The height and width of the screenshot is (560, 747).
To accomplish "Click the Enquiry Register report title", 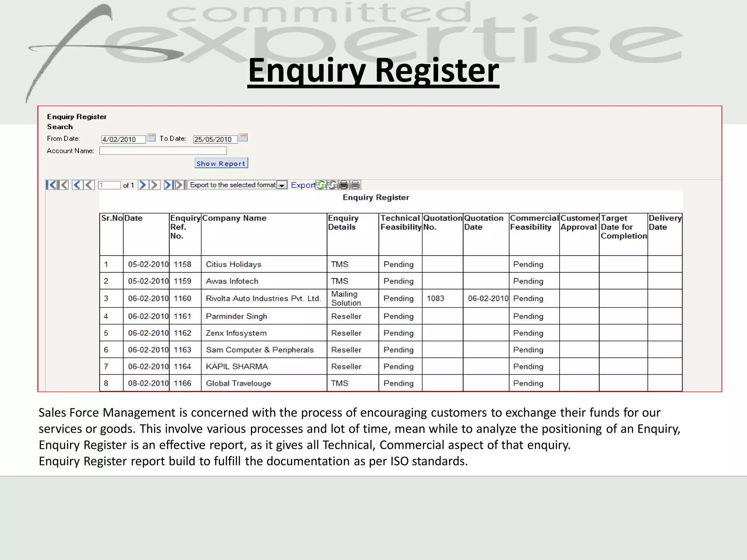I will [376, 197].
